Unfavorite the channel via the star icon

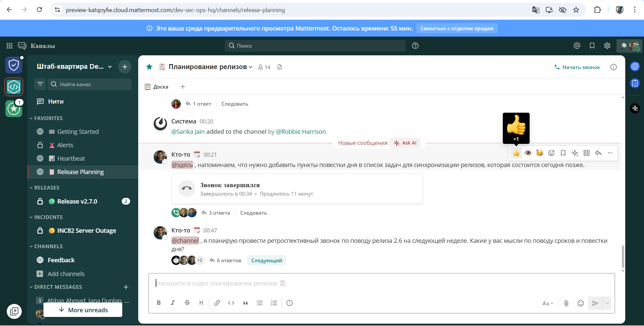[149, 67]
